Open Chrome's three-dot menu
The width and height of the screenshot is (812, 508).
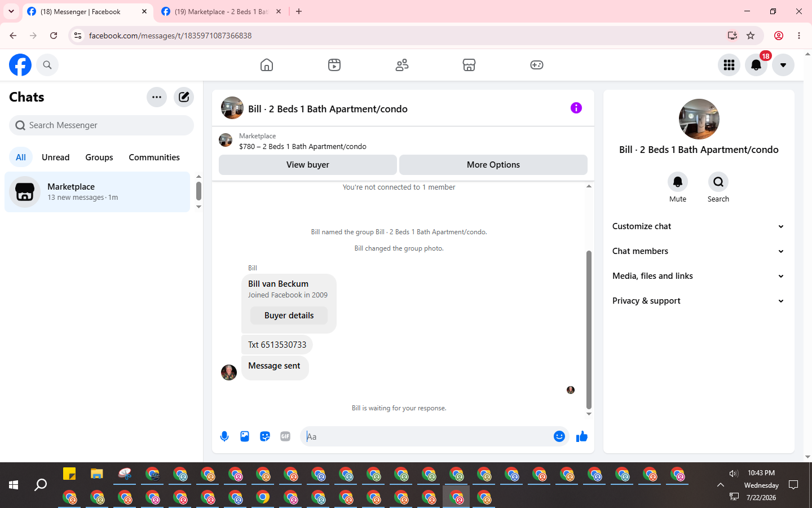click(x=799, y=36)
